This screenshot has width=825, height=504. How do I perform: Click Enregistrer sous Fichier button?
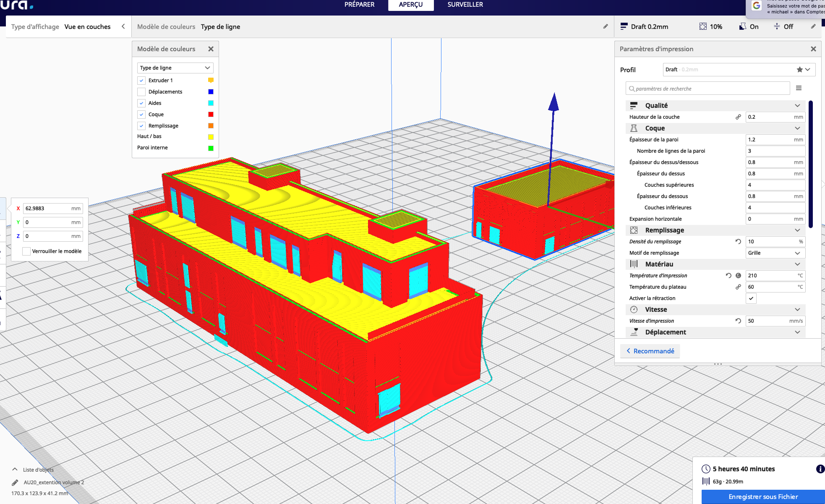coord(763,496)
